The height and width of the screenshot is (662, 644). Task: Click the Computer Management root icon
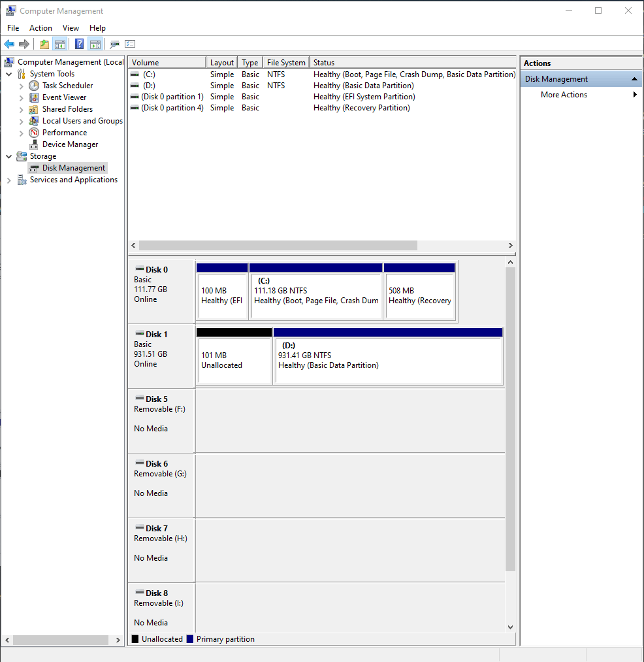click(9, 62)
